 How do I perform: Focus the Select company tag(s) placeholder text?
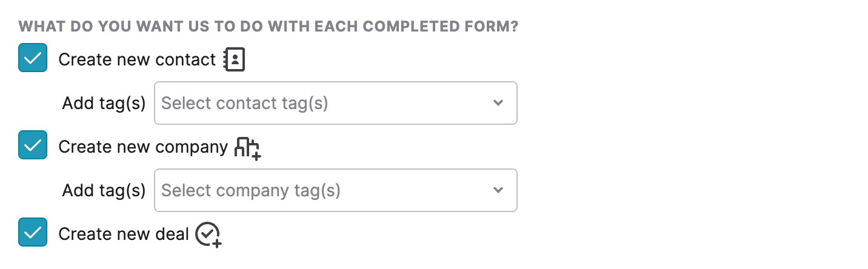pyautogui.click(x=251, y=191)
